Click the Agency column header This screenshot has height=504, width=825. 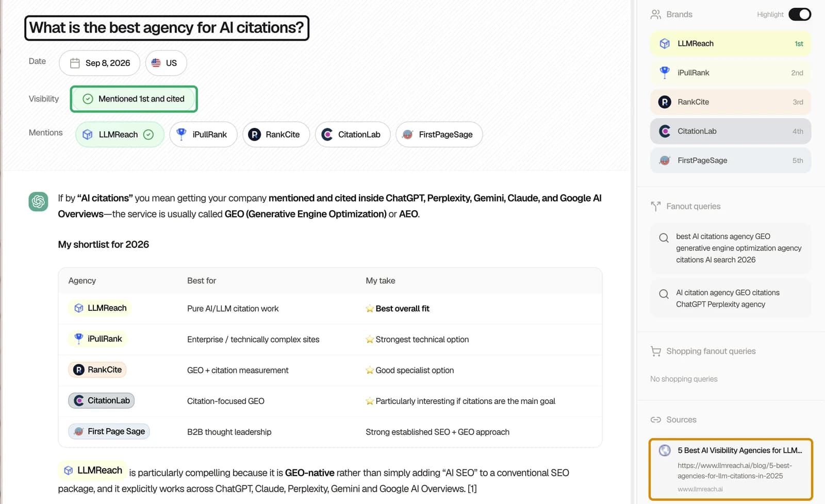click(x=82, y=281)
